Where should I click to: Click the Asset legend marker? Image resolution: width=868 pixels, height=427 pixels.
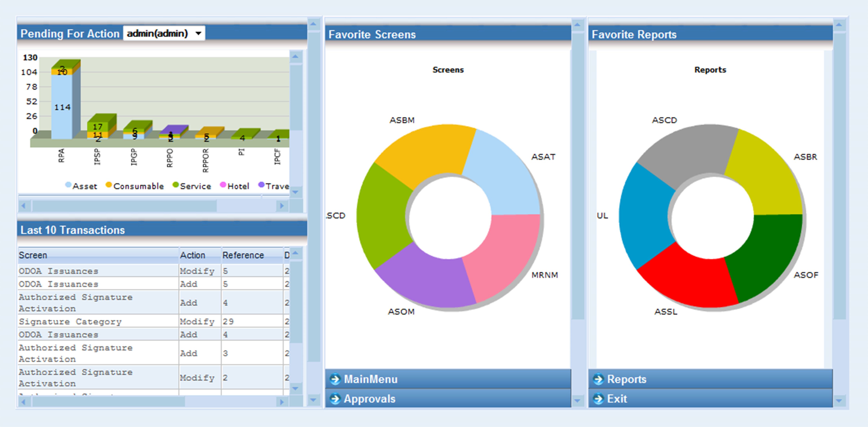68,185
